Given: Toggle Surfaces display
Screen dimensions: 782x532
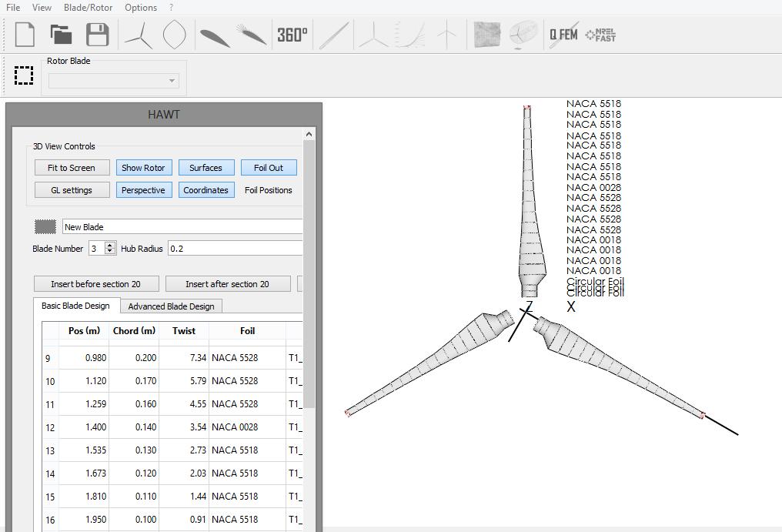Looking at the screenshot, I should [x=206, y=168].
